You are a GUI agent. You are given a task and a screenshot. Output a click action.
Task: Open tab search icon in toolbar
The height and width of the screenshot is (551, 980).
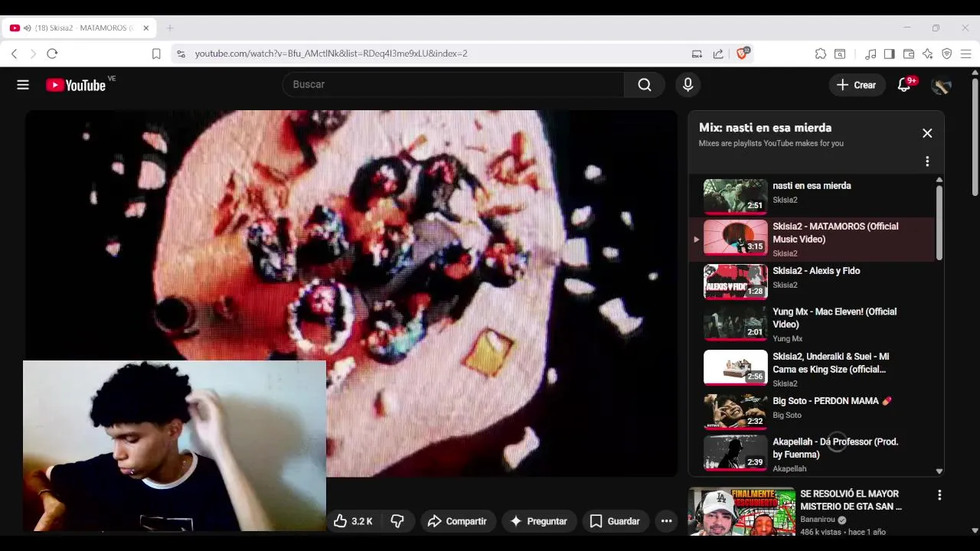pos(840,54)
